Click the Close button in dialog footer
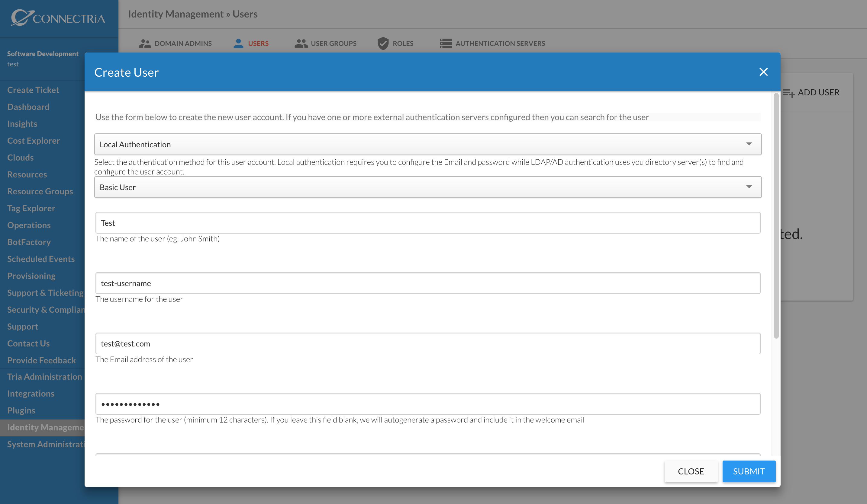867x504 pixels. point(691,471)
